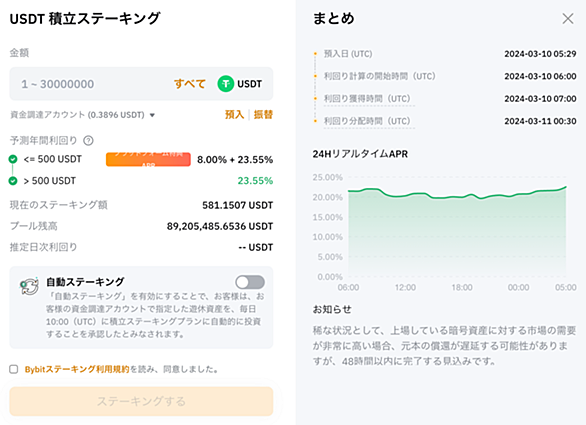Click the auto-staking circular arrows icon
The height and width of the screenshot is (425, 586).
(29, 286)
